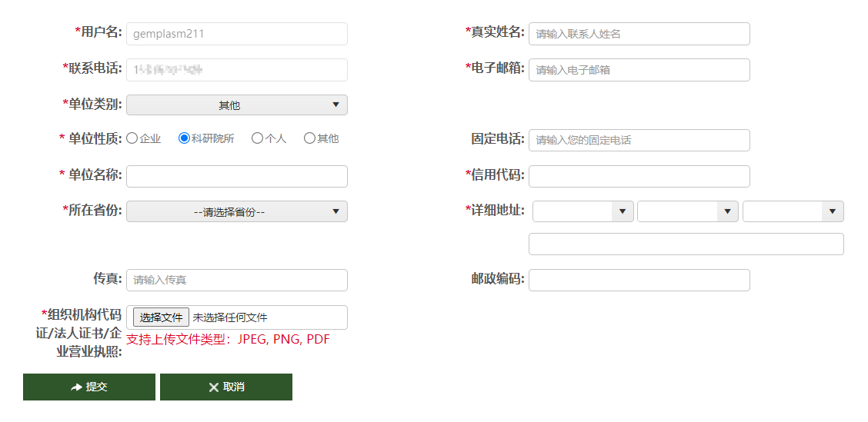868x422 pixels.
Task: Click the 信用代码 input field
Action: [x=639, y=176]
